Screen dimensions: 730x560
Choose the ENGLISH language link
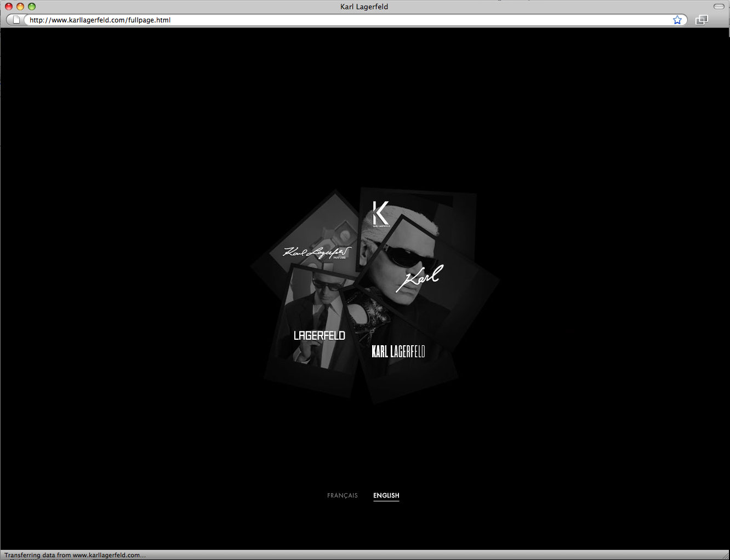[x=386, y=495]
